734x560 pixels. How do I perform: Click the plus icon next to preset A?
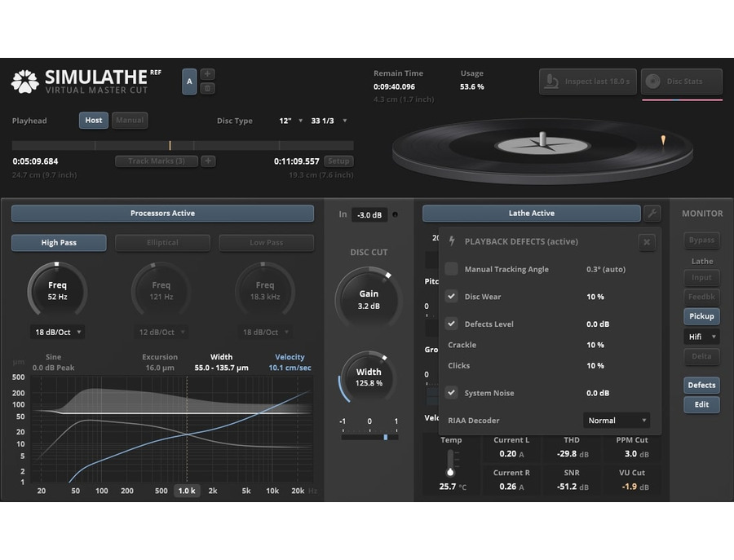207,74
